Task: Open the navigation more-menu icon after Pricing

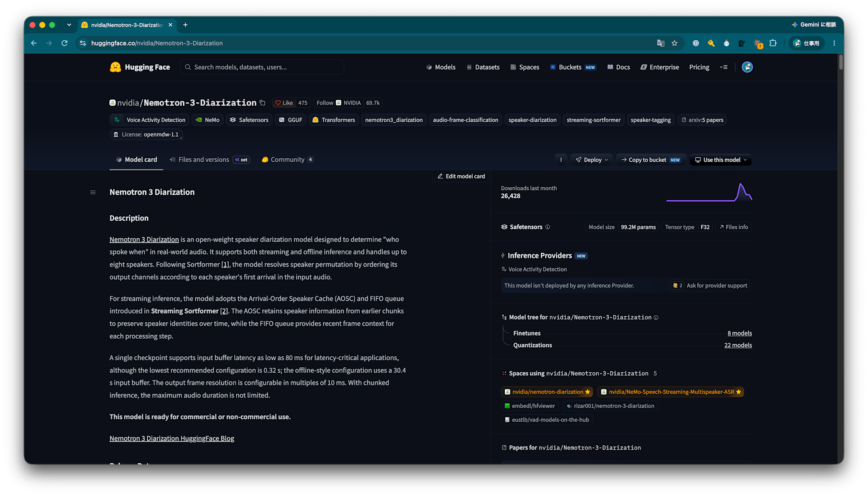Action: point(723,67)
